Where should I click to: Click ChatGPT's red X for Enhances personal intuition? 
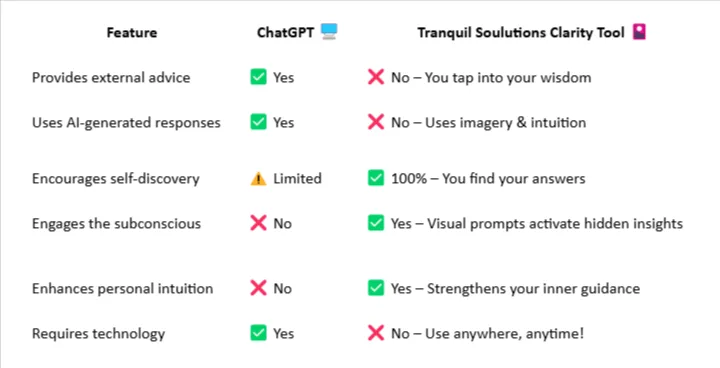point(259,288)
